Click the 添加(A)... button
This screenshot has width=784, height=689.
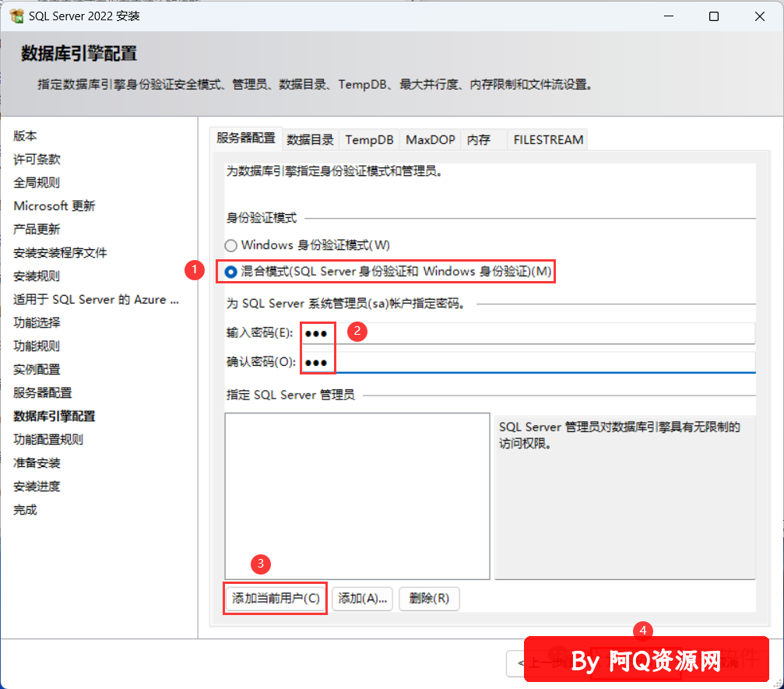coord(363,599)
